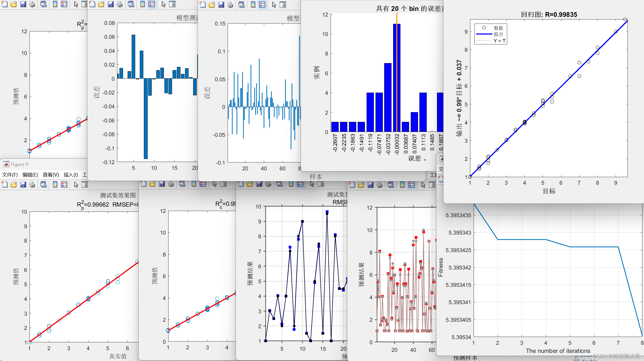Screen dimensions: 644x361
Task: Select edit plot arrow in top-left scatter window
Action: click(76, 4)
